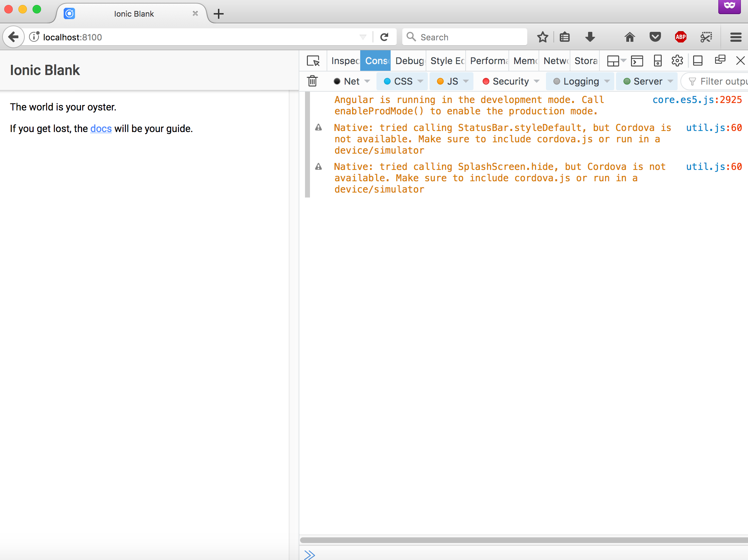Screen dimensions: 748x560
Task: Open util.js:60 link for SplashScreen warning
Action: (x=714, y=167)
